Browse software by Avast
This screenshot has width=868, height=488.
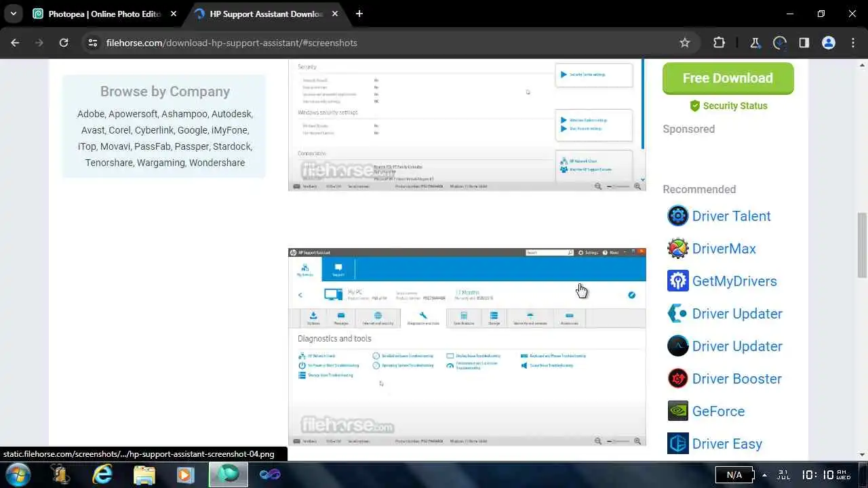(93, 130)
